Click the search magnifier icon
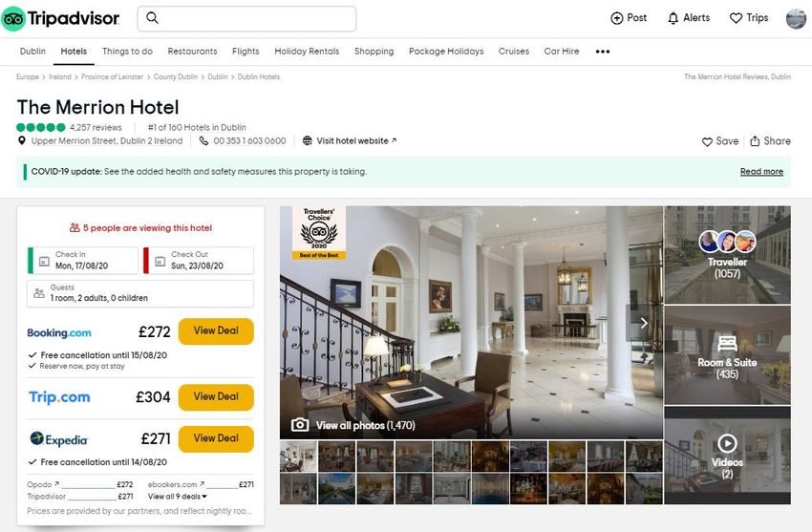 click(x=152, y=18)
